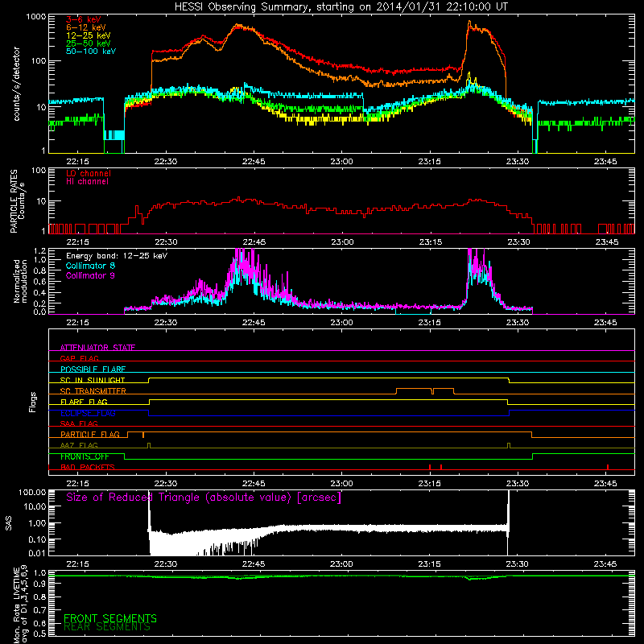Click the PARTICLE FLAG label
Viewport: 644px width, 644px height.
tap(90, 435)
